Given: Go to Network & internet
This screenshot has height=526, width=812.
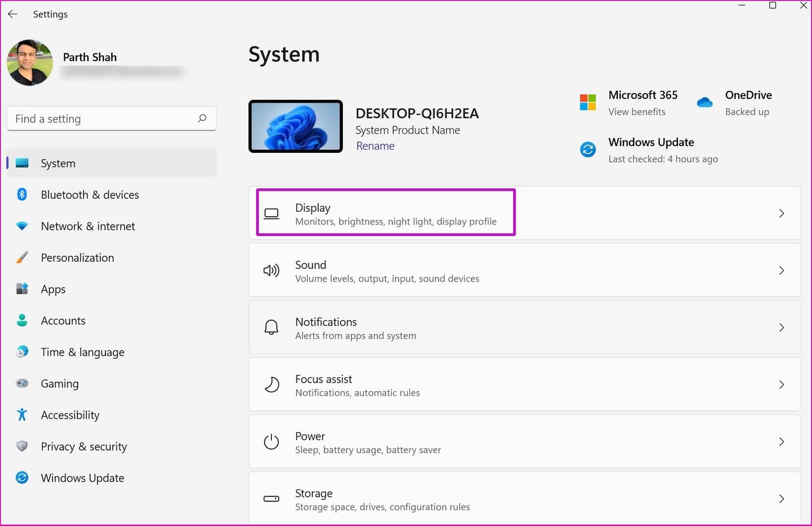Looking at the screenshot, I should coord(87,226).
